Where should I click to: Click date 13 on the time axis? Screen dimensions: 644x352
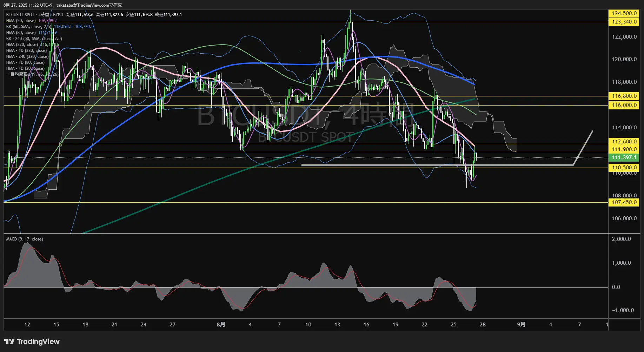tap(337, 325)
